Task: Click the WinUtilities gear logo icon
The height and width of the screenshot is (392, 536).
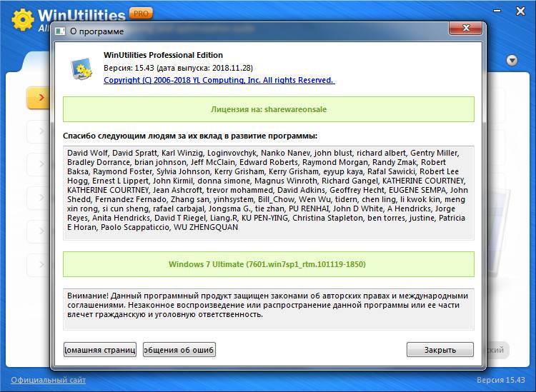Action: point(23,19)
